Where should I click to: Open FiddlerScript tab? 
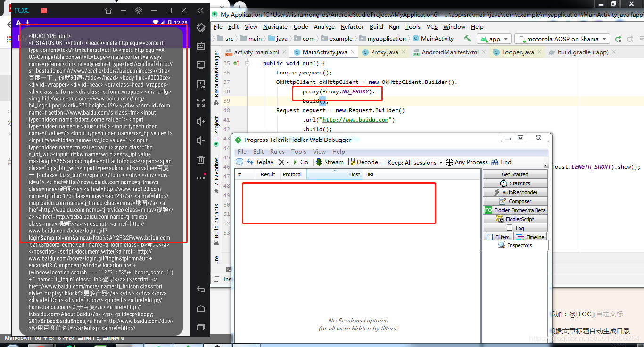coord(515,219)
